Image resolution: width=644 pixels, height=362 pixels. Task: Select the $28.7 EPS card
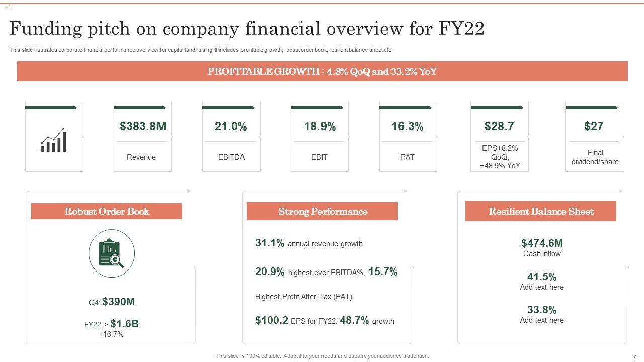[x=499, y=136]
